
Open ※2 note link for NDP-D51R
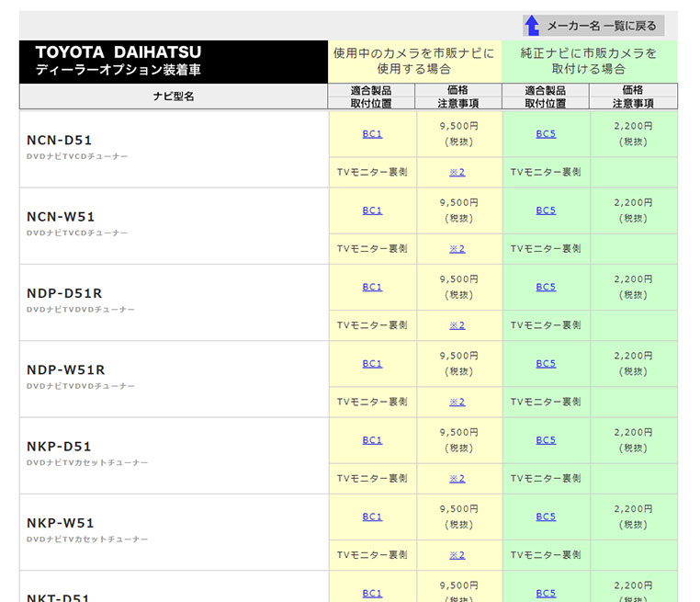[457, 325]
